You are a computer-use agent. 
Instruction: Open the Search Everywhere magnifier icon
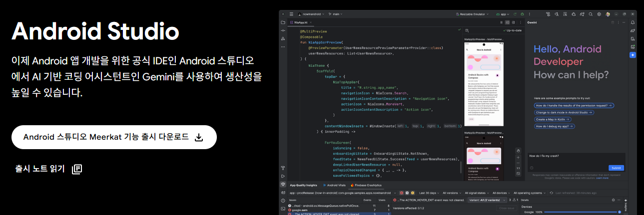point(591,14)
